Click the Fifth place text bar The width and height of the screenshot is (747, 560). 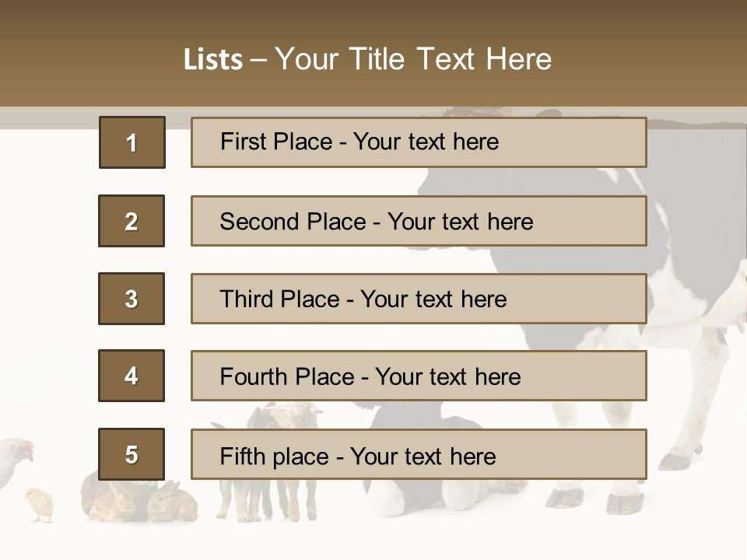click(419, 454)
